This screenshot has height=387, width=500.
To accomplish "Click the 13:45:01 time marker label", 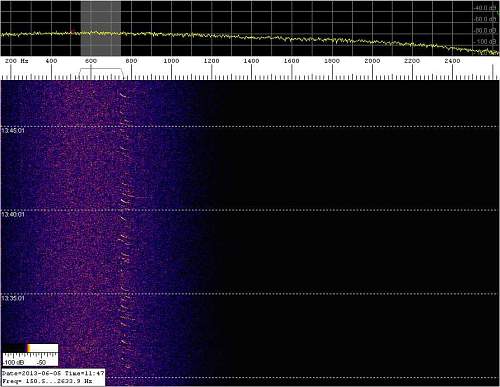I will tap(13, 131).
